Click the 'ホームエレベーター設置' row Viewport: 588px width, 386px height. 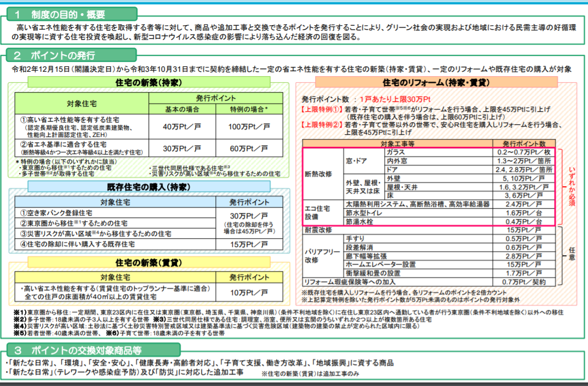[378, 264]
